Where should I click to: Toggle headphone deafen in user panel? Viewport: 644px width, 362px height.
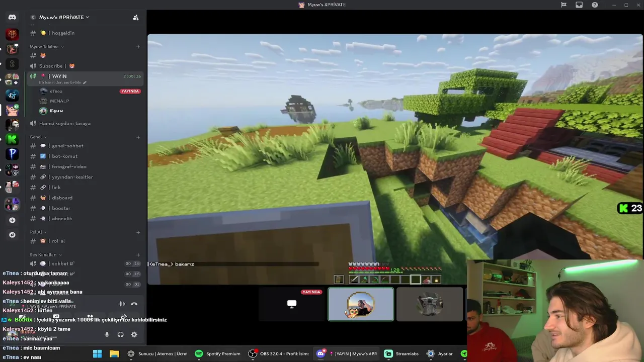pyautogui.click(x=120, y=334)
